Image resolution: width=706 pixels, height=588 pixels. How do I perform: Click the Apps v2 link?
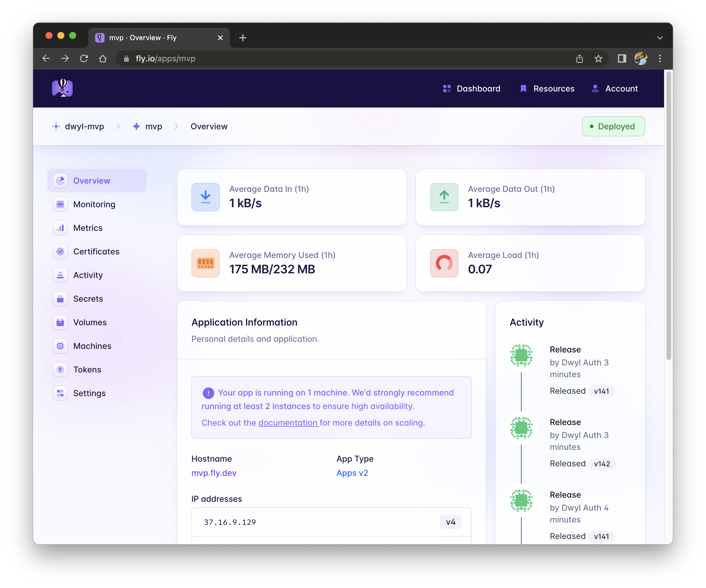point(352,473)
